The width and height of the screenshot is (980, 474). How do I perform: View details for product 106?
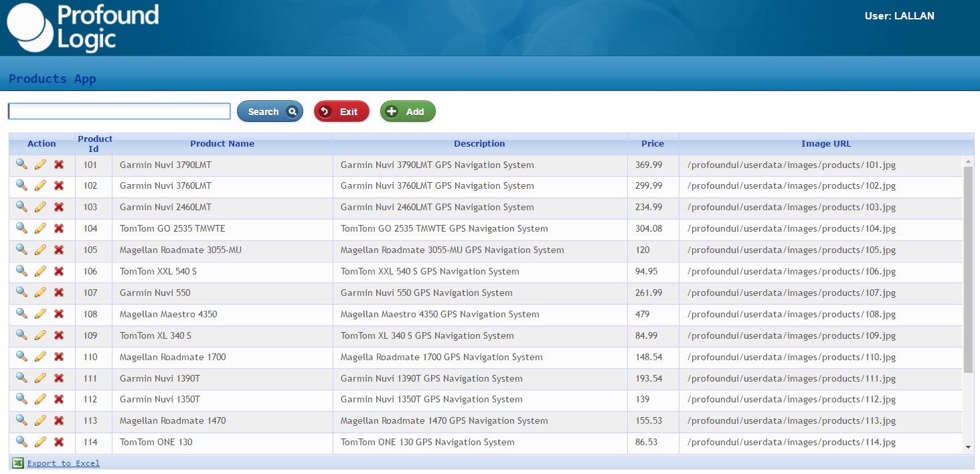pos(21,271)
